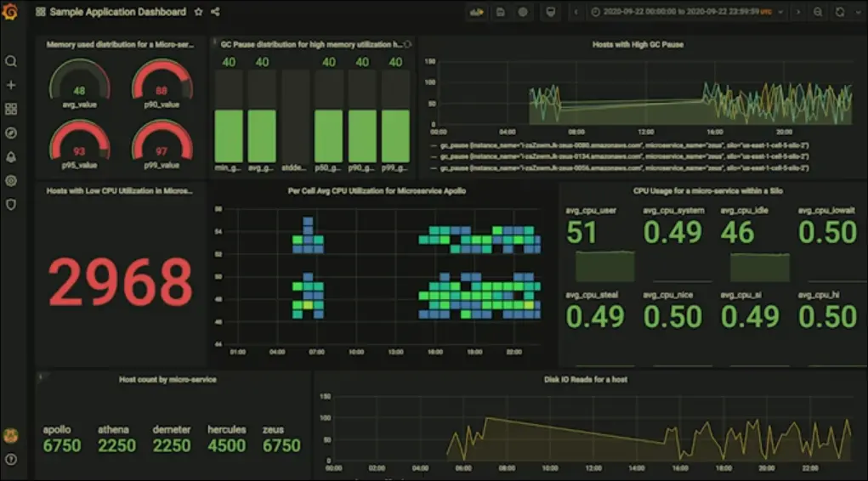The image size is (868, 481).
Task: Click the Save dashboard icon
Action: click(x=501, y=12)
